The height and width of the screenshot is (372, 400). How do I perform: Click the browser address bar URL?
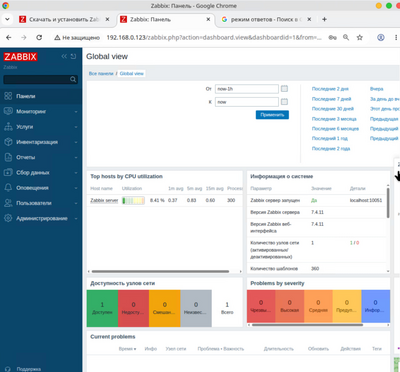pos(214,38)
